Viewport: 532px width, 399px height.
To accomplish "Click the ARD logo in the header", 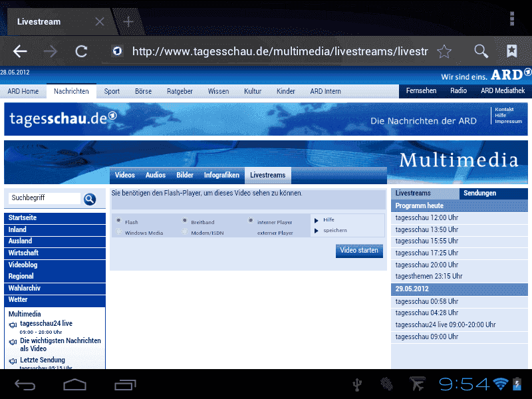I will tap(511, 74).
